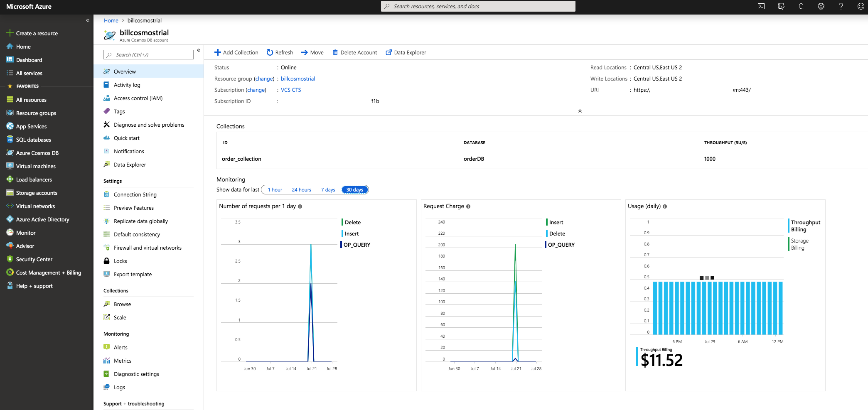Click info icon for Number of requests
Viewport: 868px width, 410px height.
pos(300,206)
